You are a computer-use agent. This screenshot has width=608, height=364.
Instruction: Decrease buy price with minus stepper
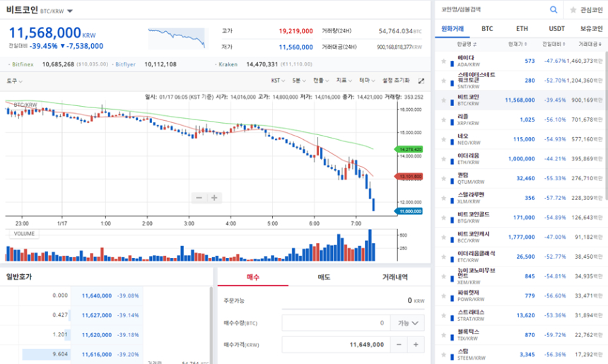click(x=400, y=345)
